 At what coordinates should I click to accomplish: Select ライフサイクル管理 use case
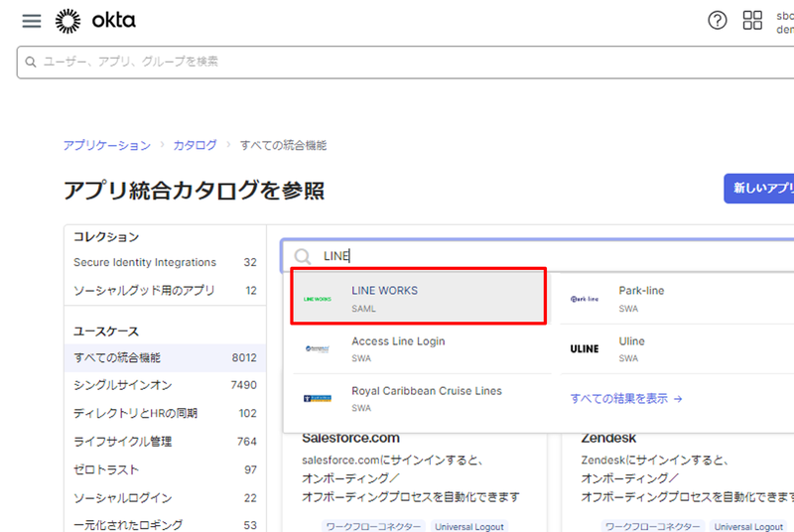[165, 442]
